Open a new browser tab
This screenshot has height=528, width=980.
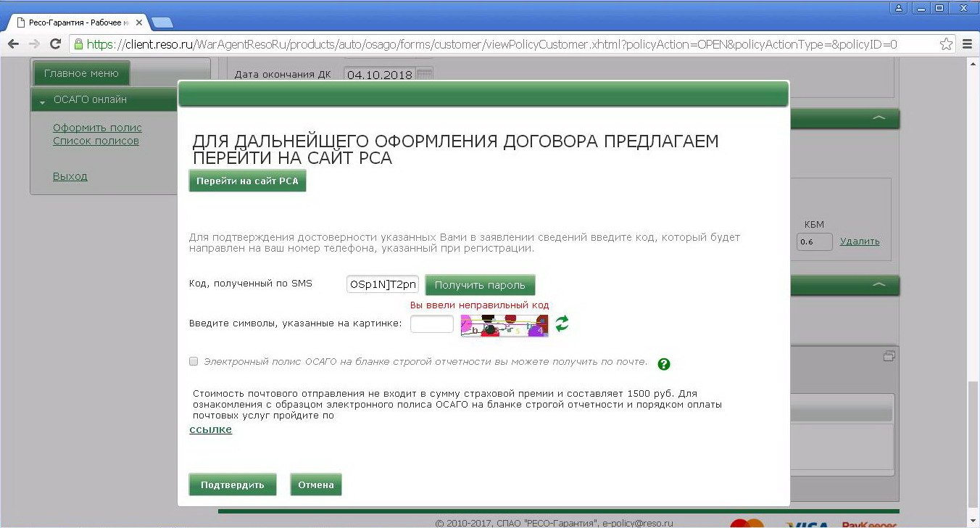point(161,22)
